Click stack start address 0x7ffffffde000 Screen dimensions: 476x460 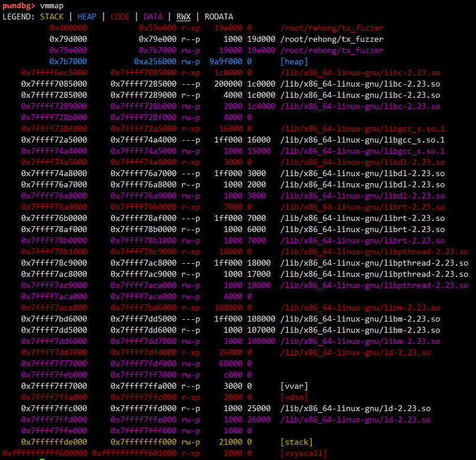(54, 442)
